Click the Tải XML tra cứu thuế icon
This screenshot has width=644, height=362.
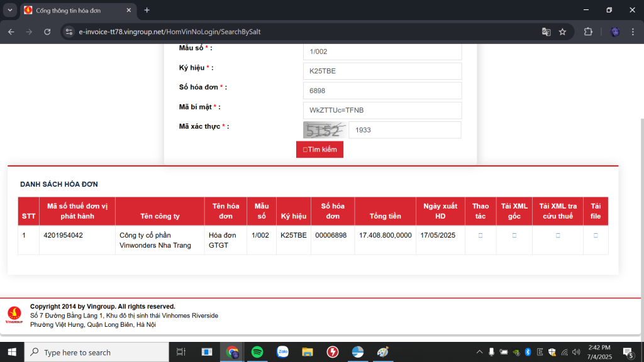pos(557,236)
